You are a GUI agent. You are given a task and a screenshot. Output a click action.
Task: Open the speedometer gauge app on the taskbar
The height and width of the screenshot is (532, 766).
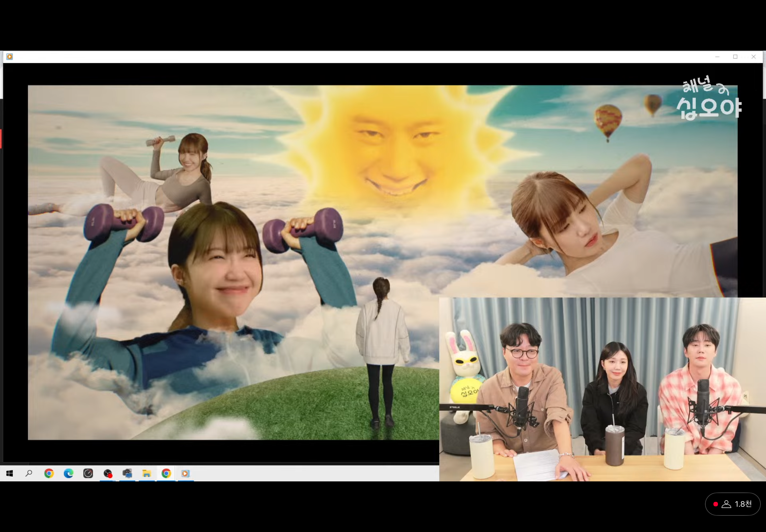click(x=88, y=473)
